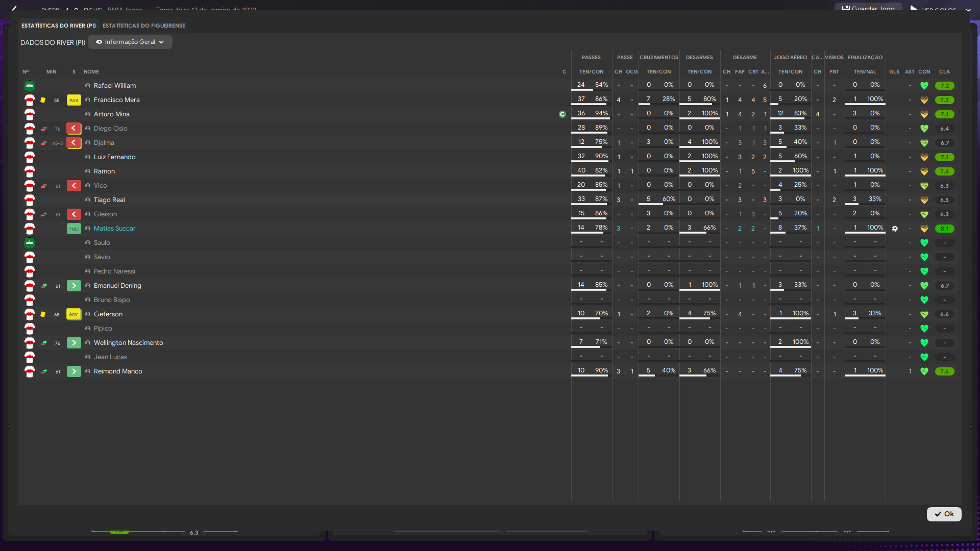
Task: Sort by the MIN column header
Action: [x=52, y=72]
